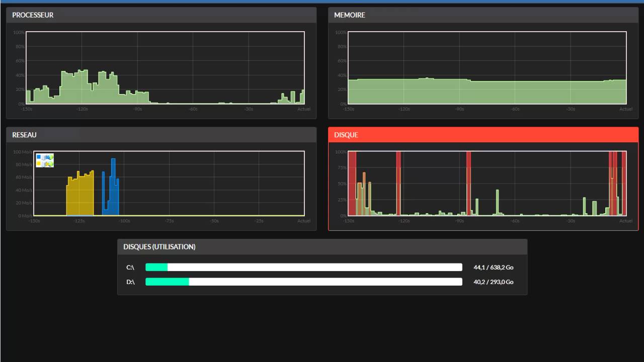Click the "100 Mo/s" axis label in Reseau
This screenshot has width=644, height=362.
tap(23, 152)
